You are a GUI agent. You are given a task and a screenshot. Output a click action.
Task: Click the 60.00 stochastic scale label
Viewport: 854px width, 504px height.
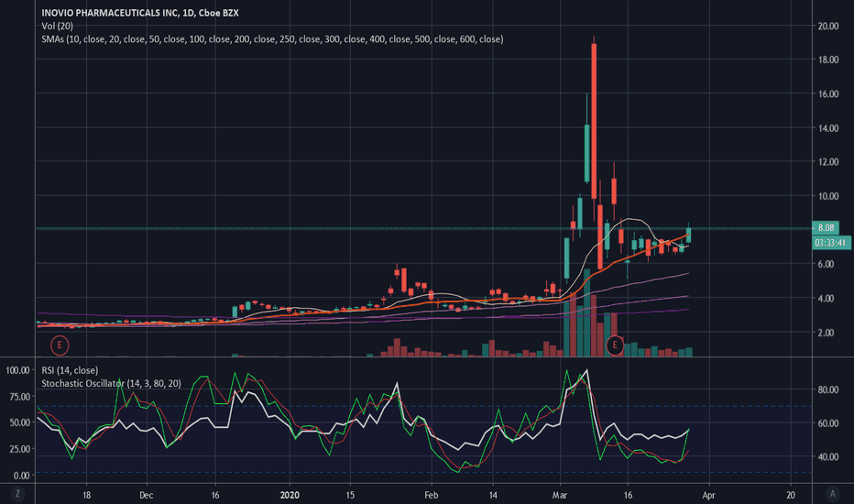coord(827,422)
